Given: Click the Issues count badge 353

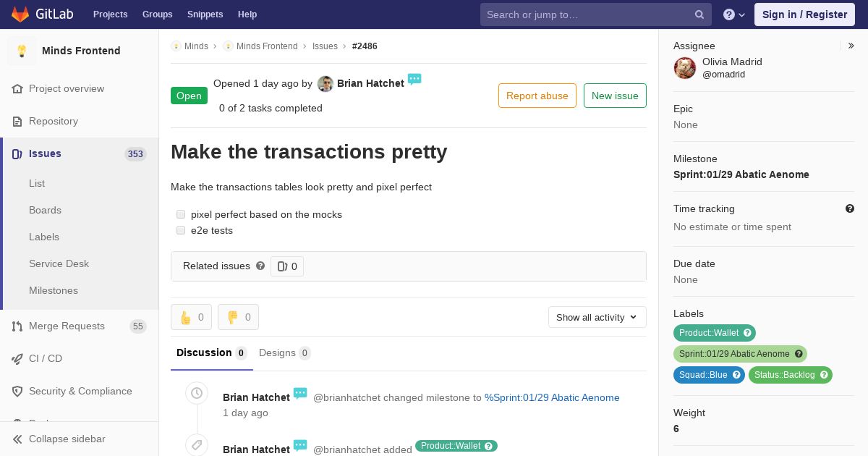Looking at the screenshot, I should tap(135, 153).
